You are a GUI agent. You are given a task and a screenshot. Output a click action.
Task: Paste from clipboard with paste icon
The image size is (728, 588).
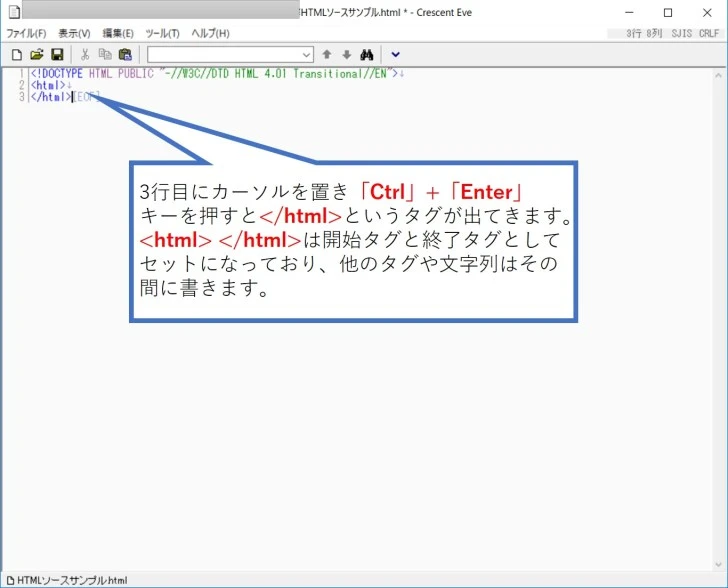click(125, 55)
